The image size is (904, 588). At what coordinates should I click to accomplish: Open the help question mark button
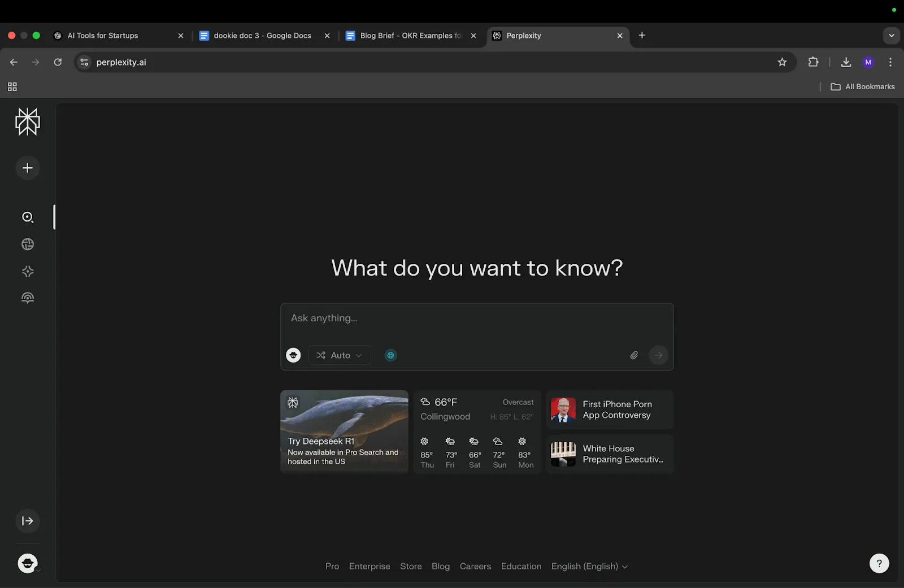pyautogui.click(x=879, y=563)
